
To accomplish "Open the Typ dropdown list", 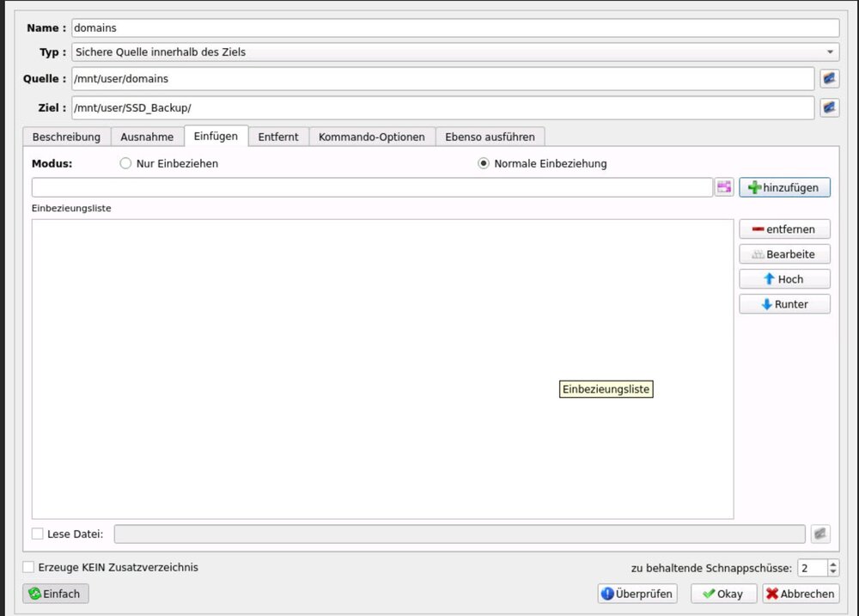I will [455, 52].
